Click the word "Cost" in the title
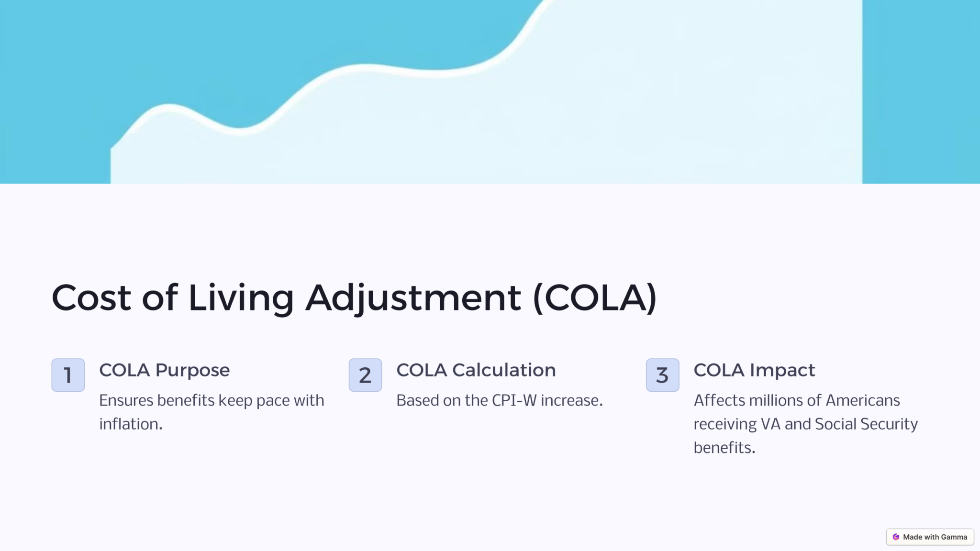This screenshot has height=551, width=980. (x=91, y=298)
